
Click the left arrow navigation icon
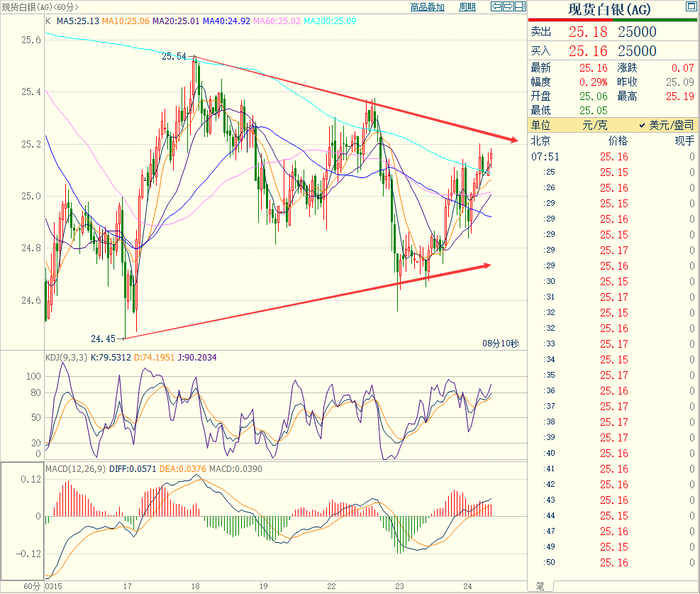point(497,6)
